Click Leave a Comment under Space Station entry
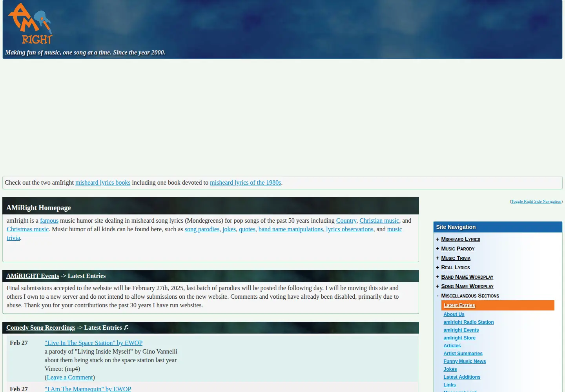Image resolution: width=565 pixels, height=392 pixels. 70,377
